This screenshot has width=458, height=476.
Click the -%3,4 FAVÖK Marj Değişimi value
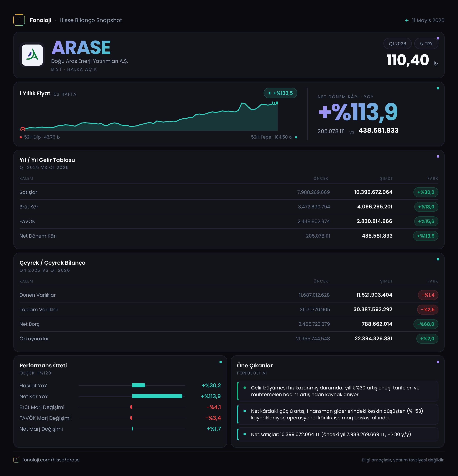(213, 418)
